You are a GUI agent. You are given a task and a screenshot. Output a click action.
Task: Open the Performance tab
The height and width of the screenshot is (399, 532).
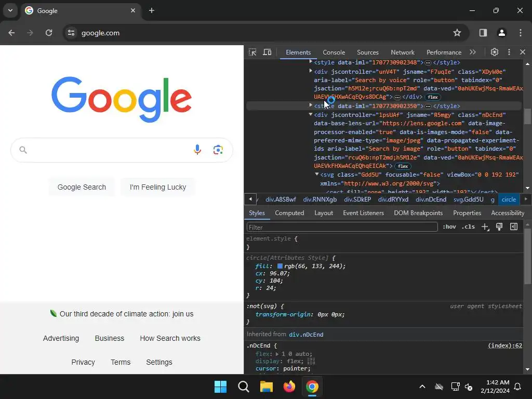click(444, 52)
